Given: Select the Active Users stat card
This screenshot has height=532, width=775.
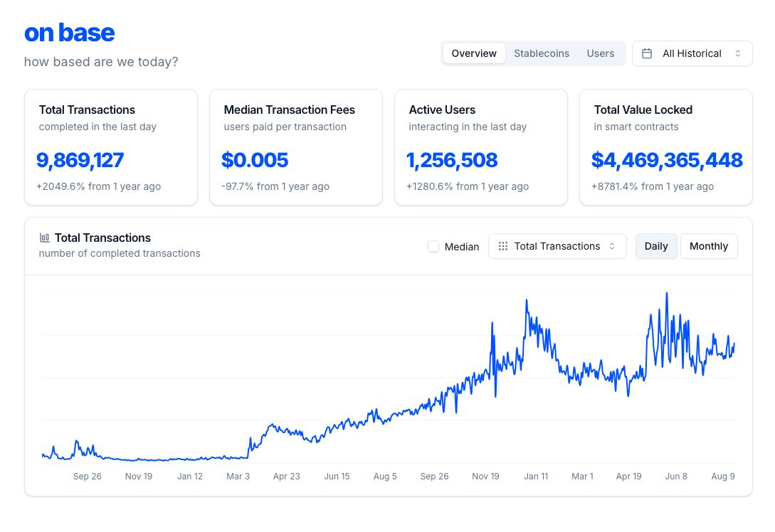Looking at the screenshot, I should [481, 147].
